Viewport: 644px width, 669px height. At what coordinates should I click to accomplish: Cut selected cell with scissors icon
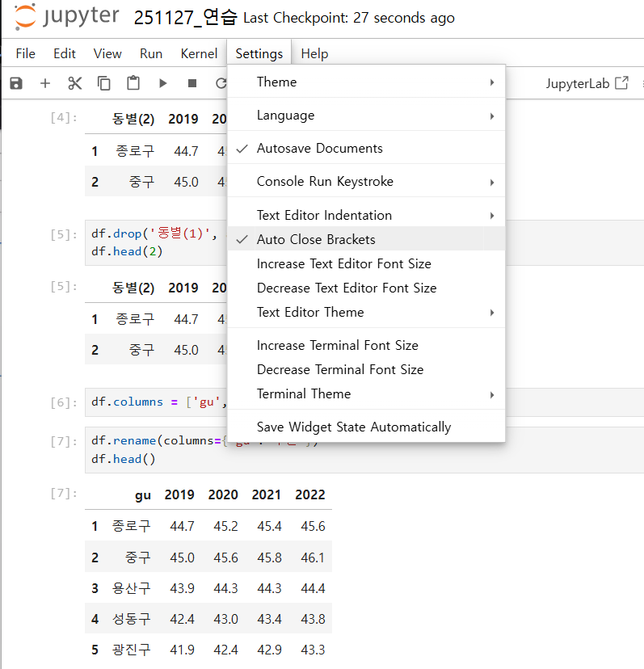tap(75, 83)
